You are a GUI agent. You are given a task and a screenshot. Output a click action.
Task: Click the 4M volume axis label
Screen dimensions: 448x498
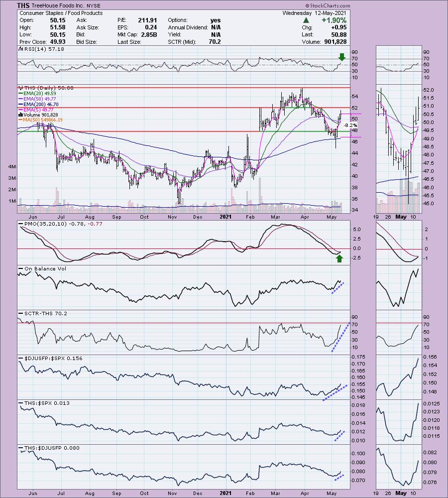pyautogui.click(x=12, y=166)
